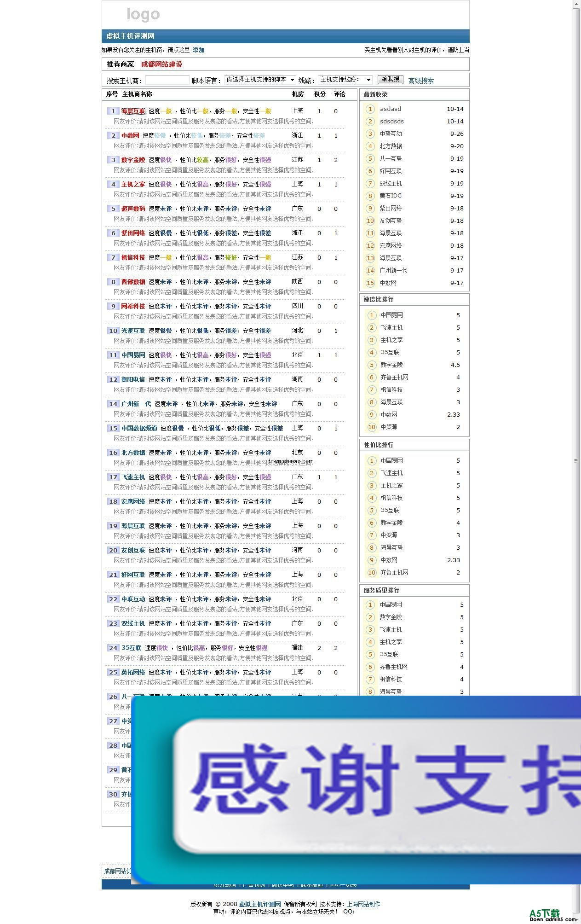Open 广州新一代 in 最新收录 list
Image resolution: width=581 pixels, height=924 pixels.
(393, 270)
